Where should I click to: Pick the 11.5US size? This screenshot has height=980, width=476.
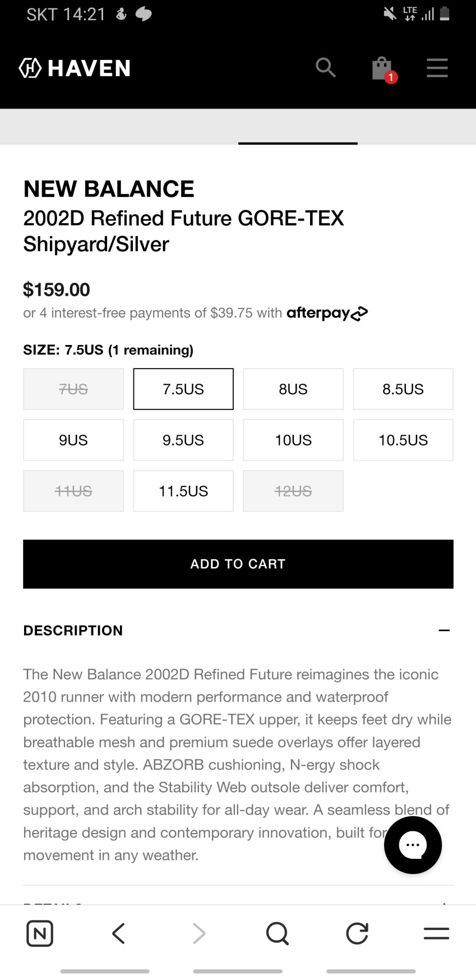coord(183,491)
